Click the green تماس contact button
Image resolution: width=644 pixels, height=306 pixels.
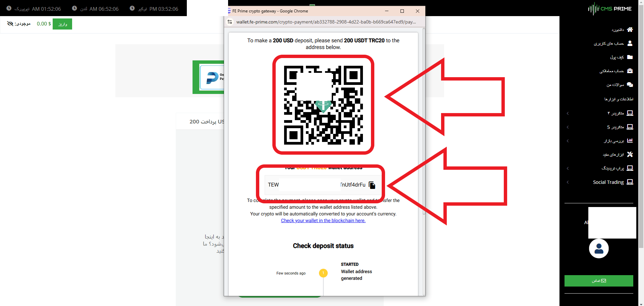point(599,281)
